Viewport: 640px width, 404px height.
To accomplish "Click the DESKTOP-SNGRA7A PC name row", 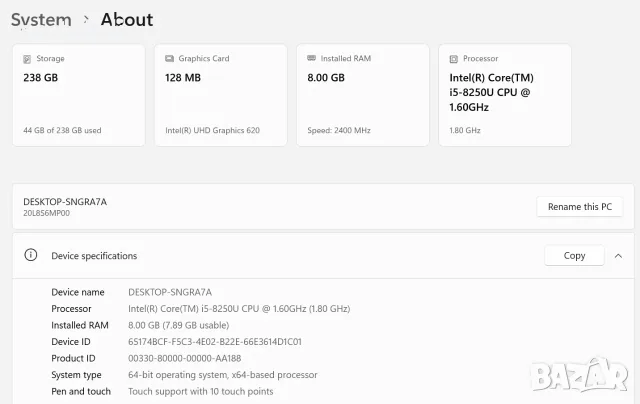I will click(x=323, y=206).
